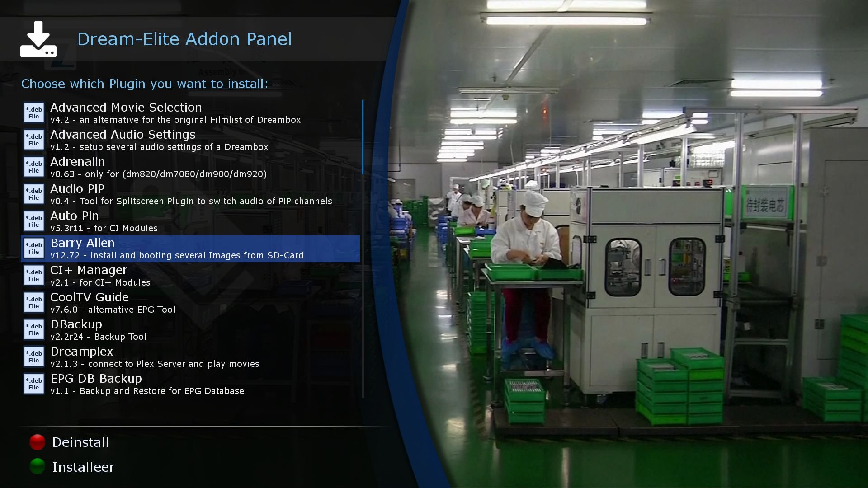This screenshot has height=488, width=868.
Task: Select the DBackup plugin entry
Action: pos(190,330)
